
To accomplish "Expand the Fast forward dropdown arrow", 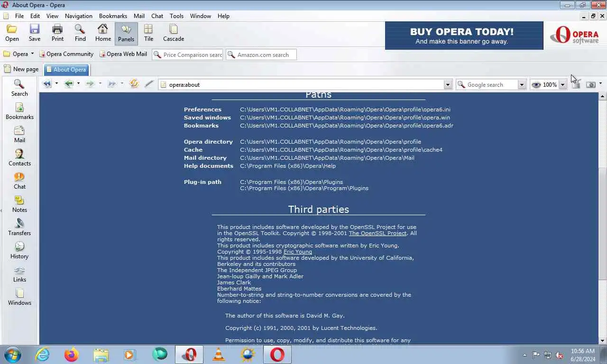I will tap(122, 84).
